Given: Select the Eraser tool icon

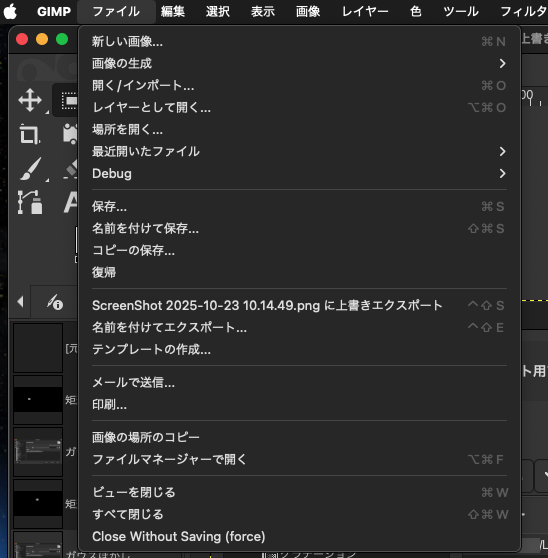Looking at the screenshot, I should click(71, 169).
